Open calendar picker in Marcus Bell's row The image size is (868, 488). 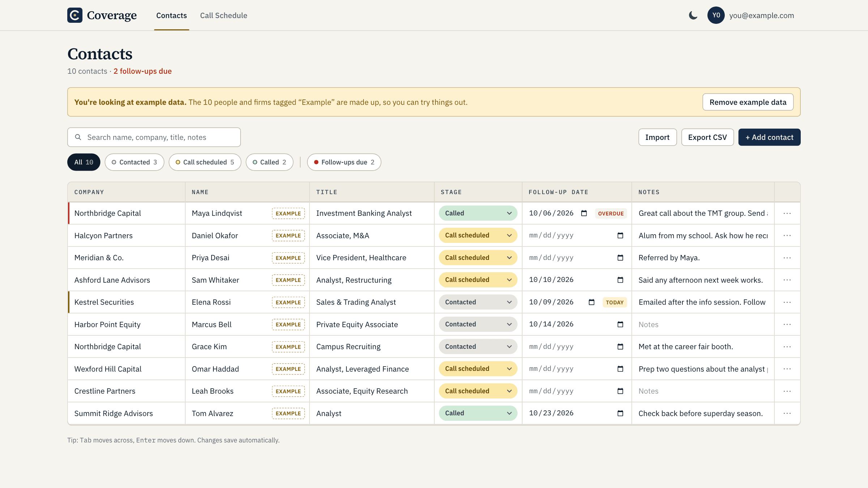tap(620, 324)
